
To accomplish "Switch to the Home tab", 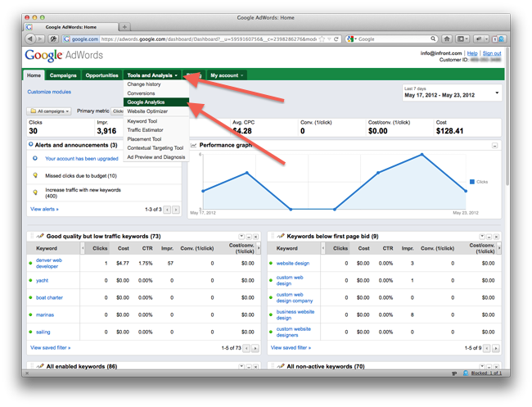I will click(34, 75).
